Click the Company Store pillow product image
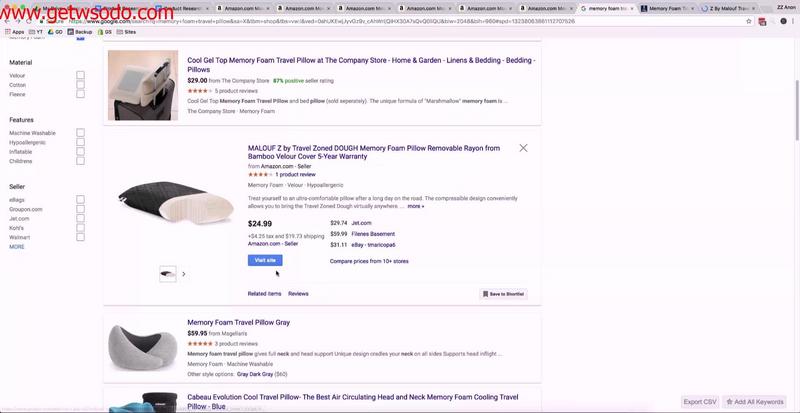The height and width of the screenshot is (413, 800). coord(143,85)
